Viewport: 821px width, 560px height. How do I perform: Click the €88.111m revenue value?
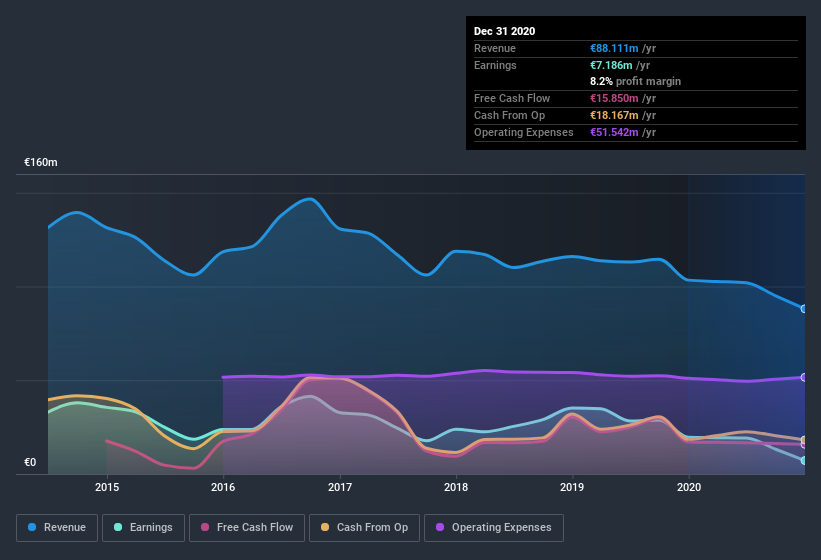(614, 48)
